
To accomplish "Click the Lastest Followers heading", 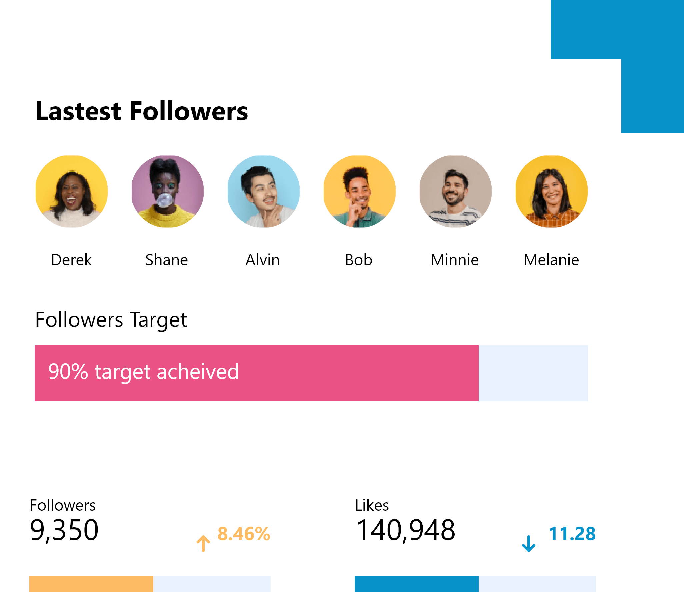I will (141, 111).
